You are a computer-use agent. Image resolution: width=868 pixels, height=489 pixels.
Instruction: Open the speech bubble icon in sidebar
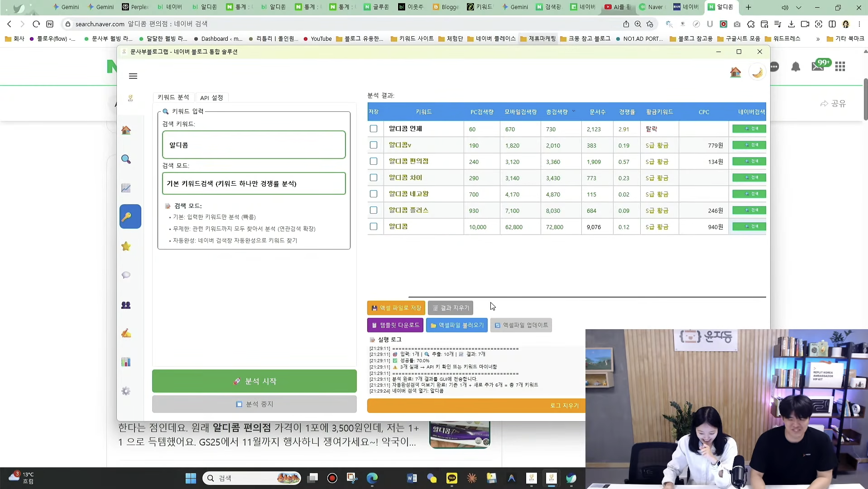tap(126, 275)
